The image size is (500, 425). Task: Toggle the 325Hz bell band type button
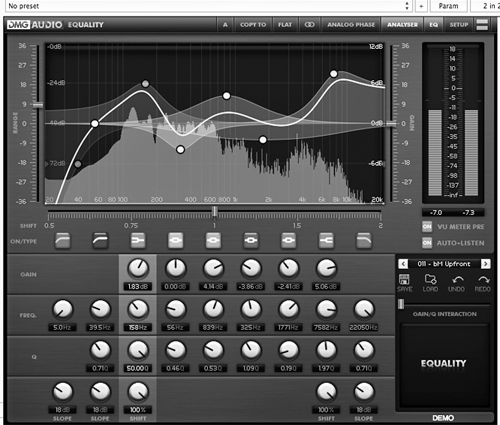coord(251,241)
